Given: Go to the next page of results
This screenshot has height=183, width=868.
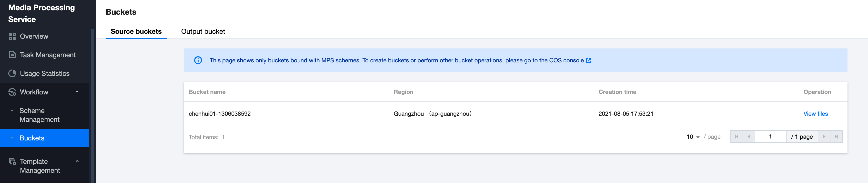Looking at the screenshot, I should tap(824, 137).
